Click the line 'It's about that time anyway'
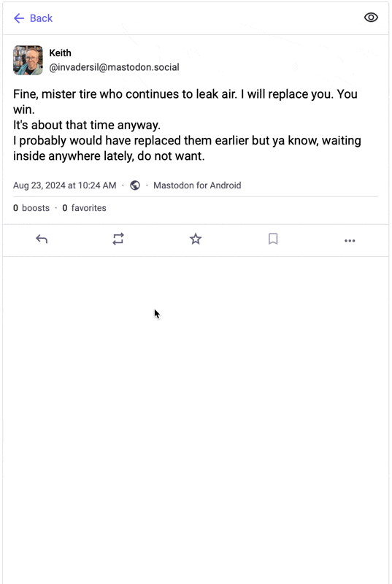This screenshot has height=584, width=392. coord(87,125)
